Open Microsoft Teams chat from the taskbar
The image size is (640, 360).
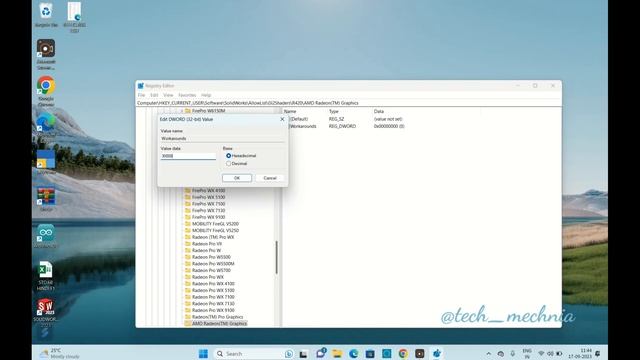point(320,353)
